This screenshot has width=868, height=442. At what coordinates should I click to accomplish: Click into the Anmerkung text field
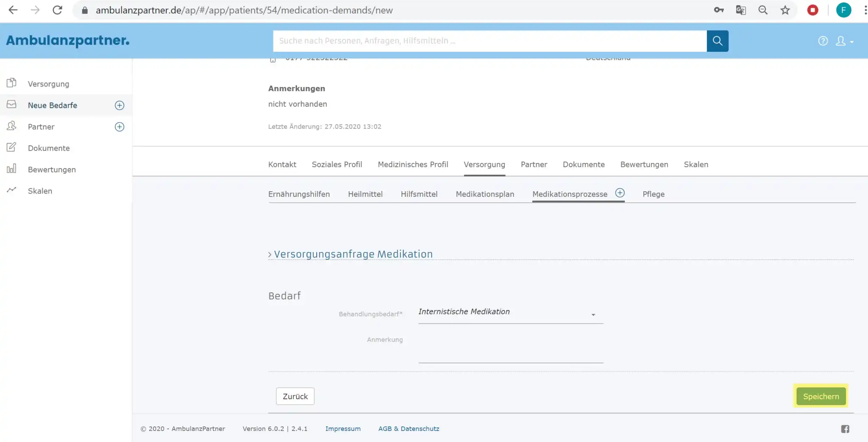coord(511,351)
